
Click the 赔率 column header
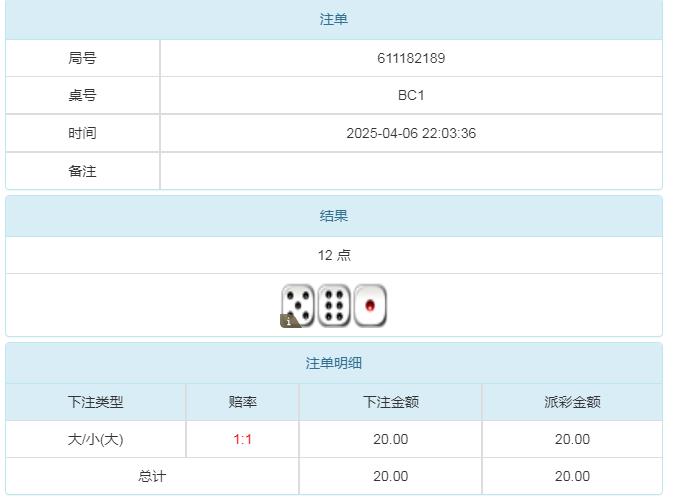(242, 402)
